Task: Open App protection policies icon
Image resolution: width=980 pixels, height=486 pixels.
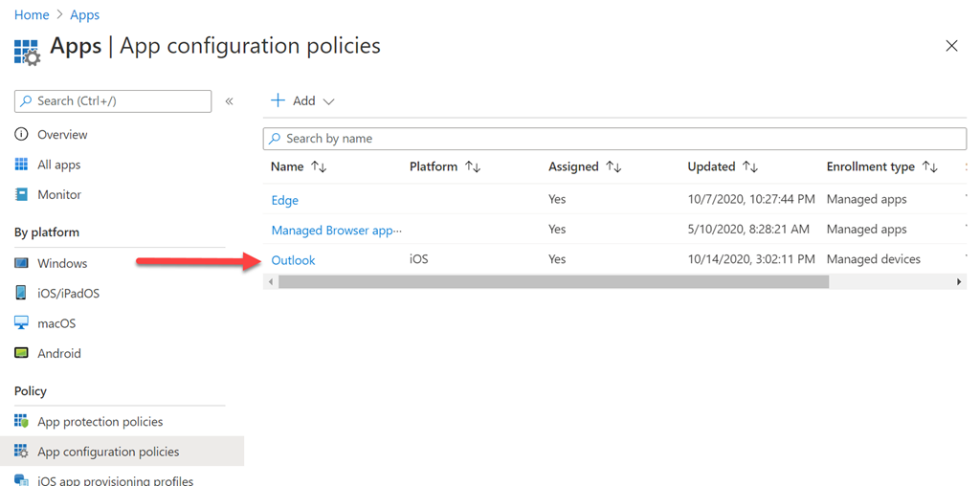Action: click(x=21, y=422)
